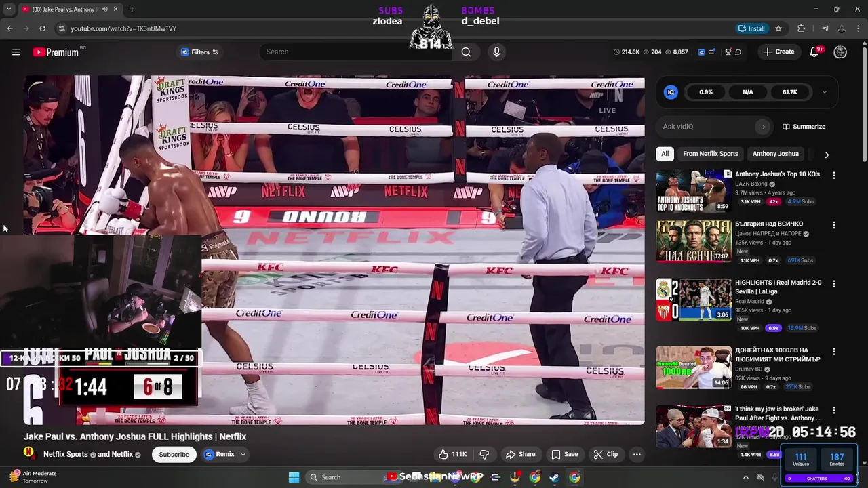Screen dimensions: 868x488
Task: Open options for 'I think my jaw is broken' video
Action: click(x=834, y=410)
